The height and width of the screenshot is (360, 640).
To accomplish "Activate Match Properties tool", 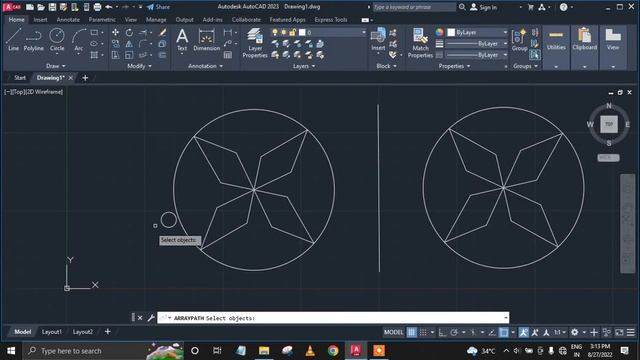I will 420,43.
